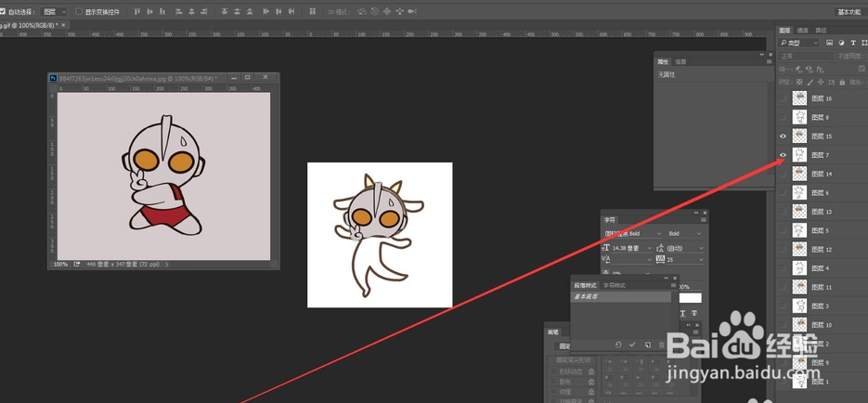The width and height of the screenshot is (868, 403).
Task: Click the 3D rotate mode icon
Action: 362,12
